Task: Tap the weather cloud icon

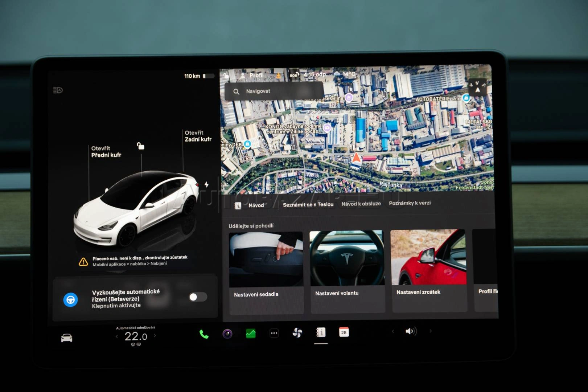Action: point(337,74)
